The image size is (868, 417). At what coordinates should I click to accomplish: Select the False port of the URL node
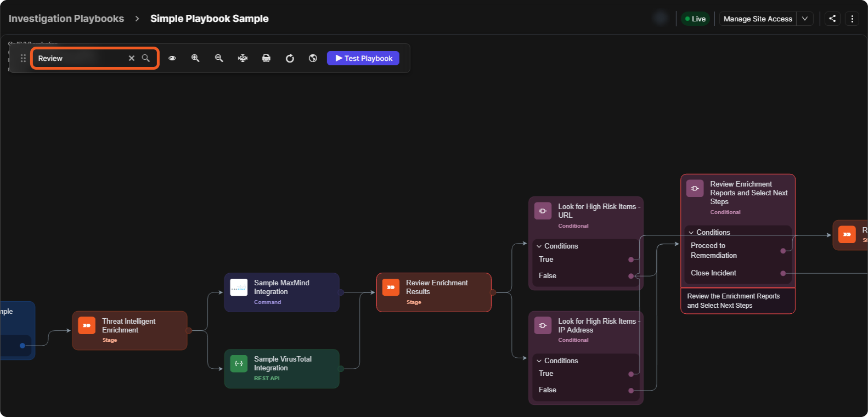click(631, 276)
